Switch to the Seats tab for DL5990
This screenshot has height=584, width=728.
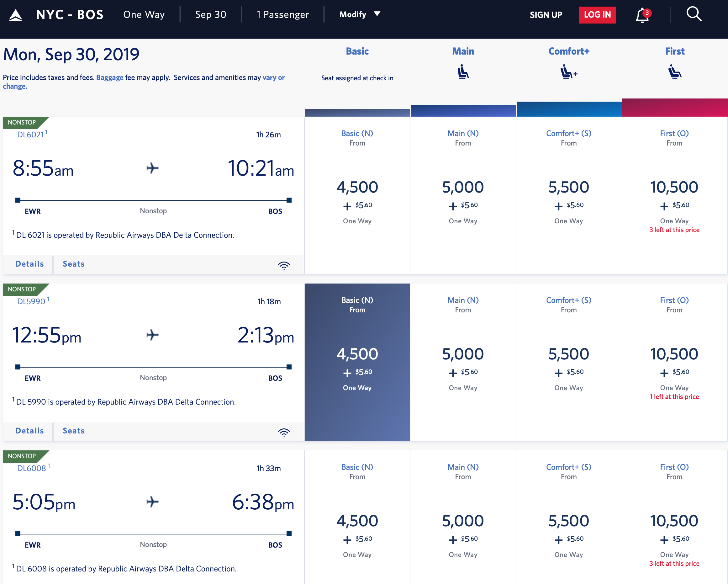coord(73,431)
